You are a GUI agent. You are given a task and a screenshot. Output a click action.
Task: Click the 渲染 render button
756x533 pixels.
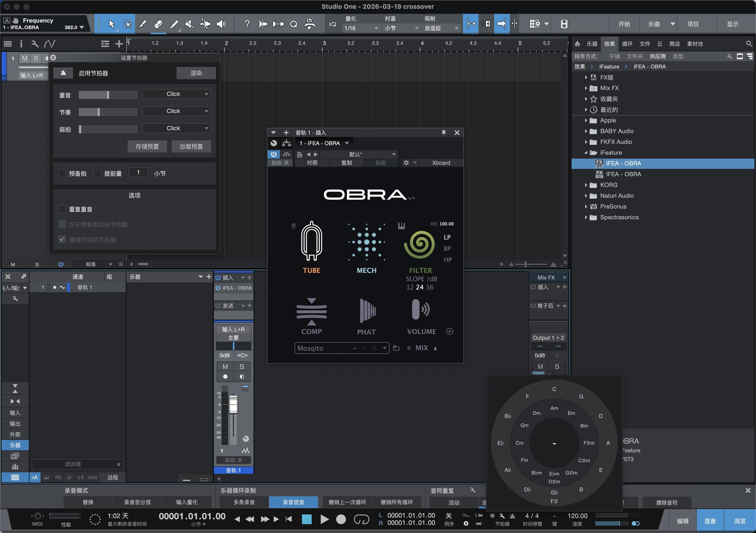click(196, 73)
